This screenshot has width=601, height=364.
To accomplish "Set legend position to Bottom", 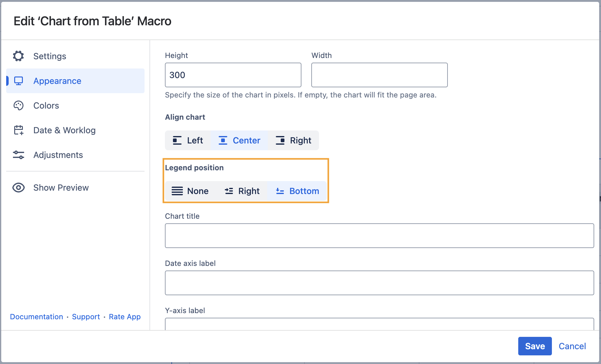I will click(x=297, y=191).
